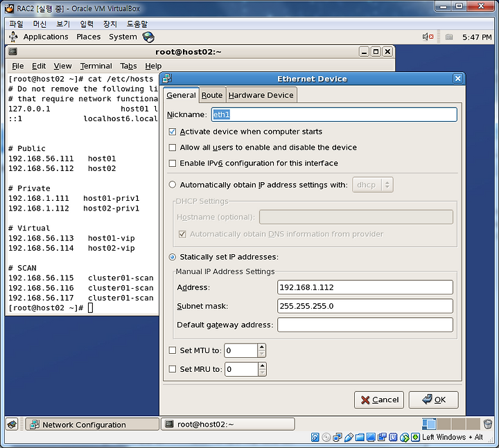Switch to Network Configuration taskbar button
The width and height of the screenshot is (499, 448).
coord(91,424)
